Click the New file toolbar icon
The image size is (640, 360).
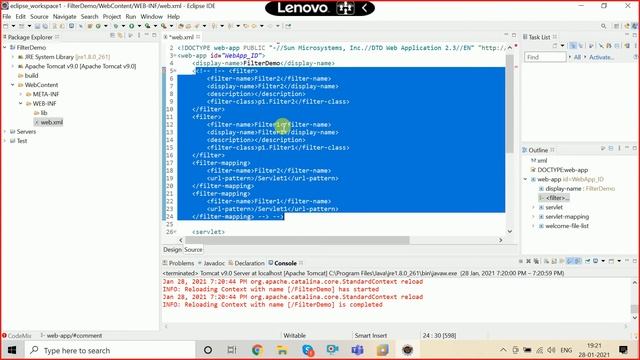pyautogui.click(x=6, y=26)
